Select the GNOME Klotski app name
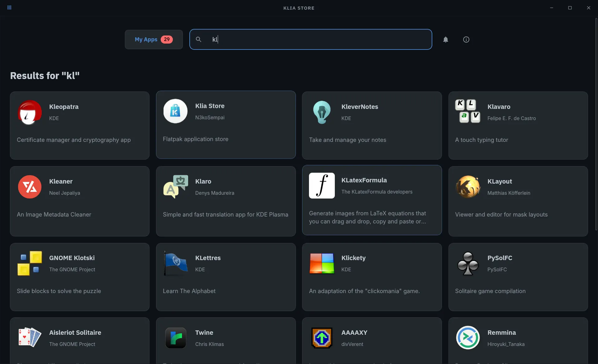The width and height of the screenshot is (598, 364). (x=72, y=258)
